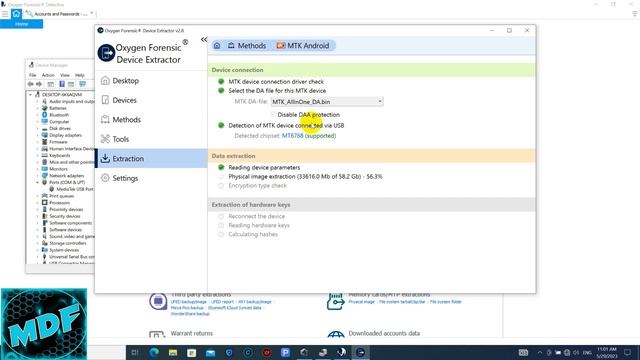
Task: Expand Display adapters node
Action: coord(38,135)
